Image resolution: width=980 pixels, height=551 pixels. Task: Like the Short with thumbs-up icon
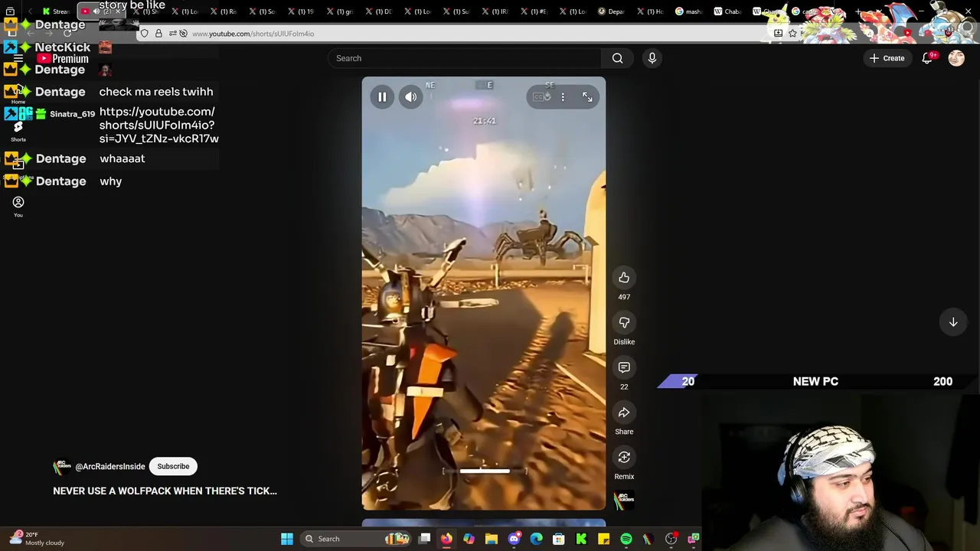pyautogui.click(x=624, y=278)
